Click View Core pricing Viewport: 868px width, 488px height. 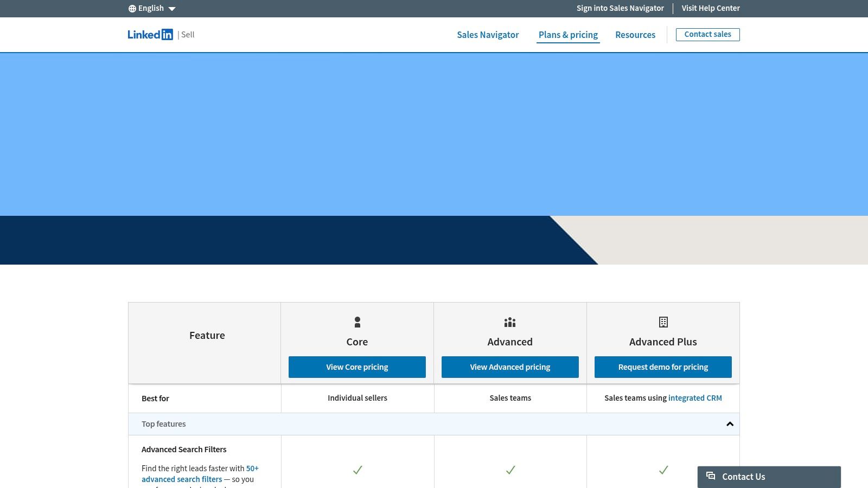(357, 367)
